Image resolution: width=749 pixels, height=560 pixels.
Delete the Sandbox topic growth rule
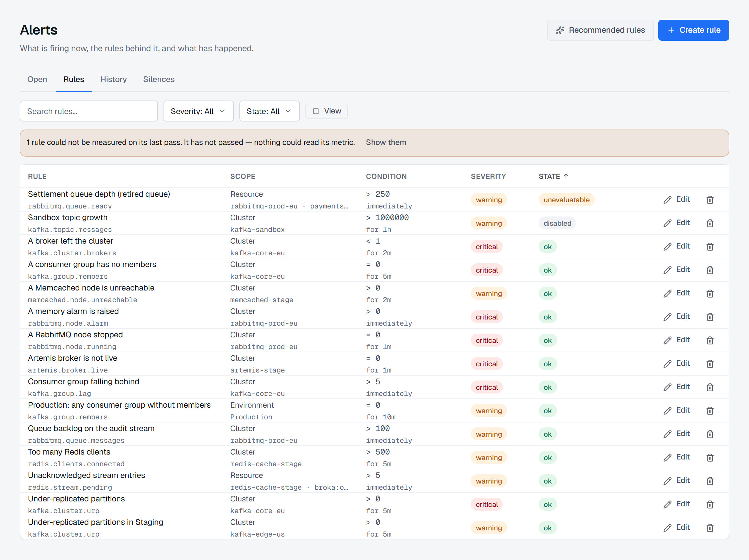coord(710,223)
